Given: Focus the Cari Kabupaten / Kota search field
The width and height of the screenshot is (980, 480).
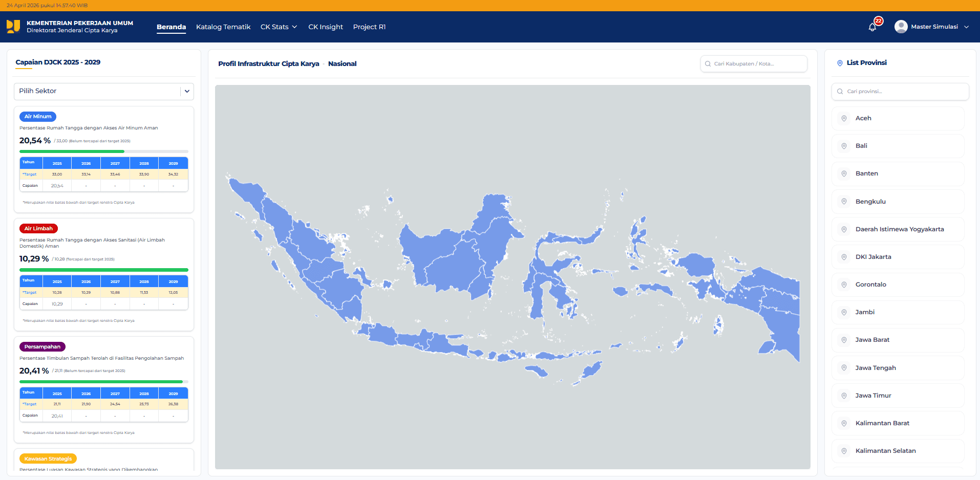Looking at the screenshot, I should click(754, 64).
